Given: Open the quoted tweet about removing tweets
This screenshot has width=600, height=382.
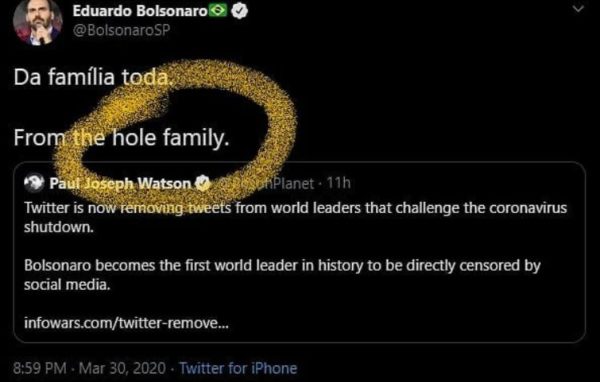Looking at the screenshot, I should 299,252.
